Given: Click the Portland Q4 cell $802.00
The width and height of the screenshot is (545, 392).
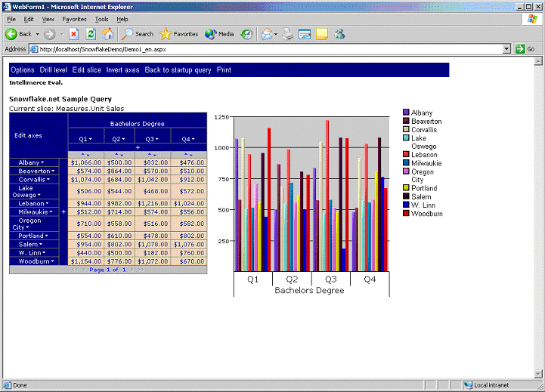Looking at the screenshot, I should click(189, 236).
